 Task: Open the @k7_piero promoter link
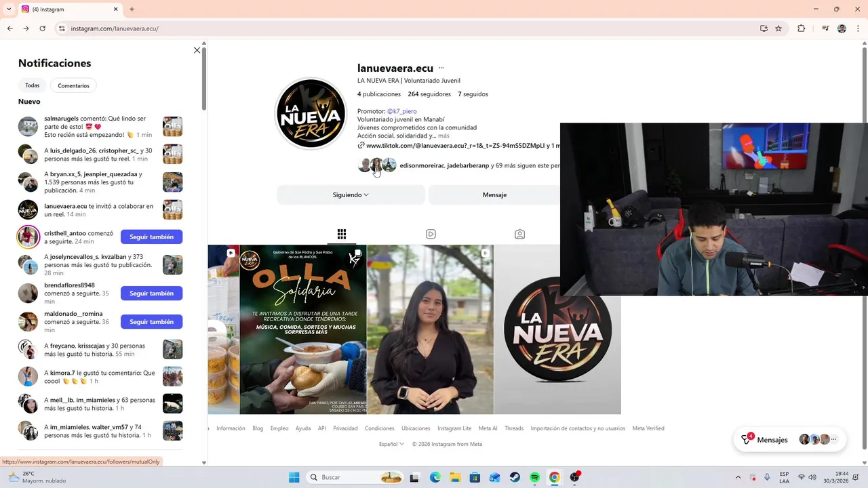coord(402,111)
